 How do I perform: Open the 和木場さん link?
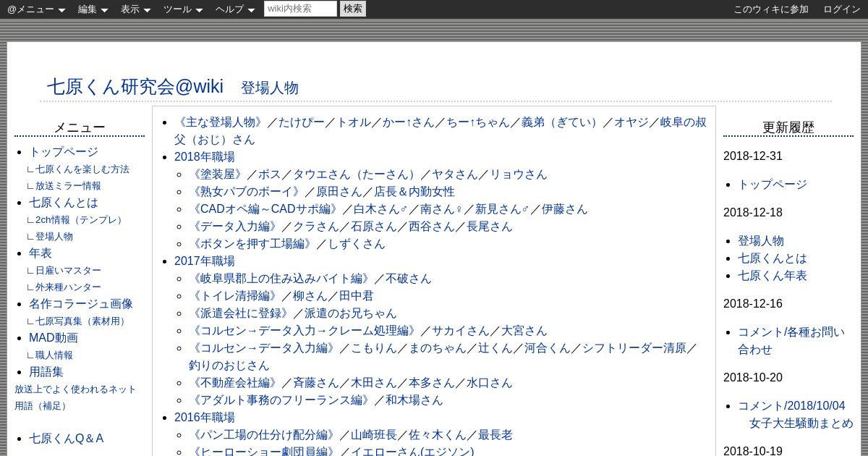pyautogui.click(x=414, y=400)
